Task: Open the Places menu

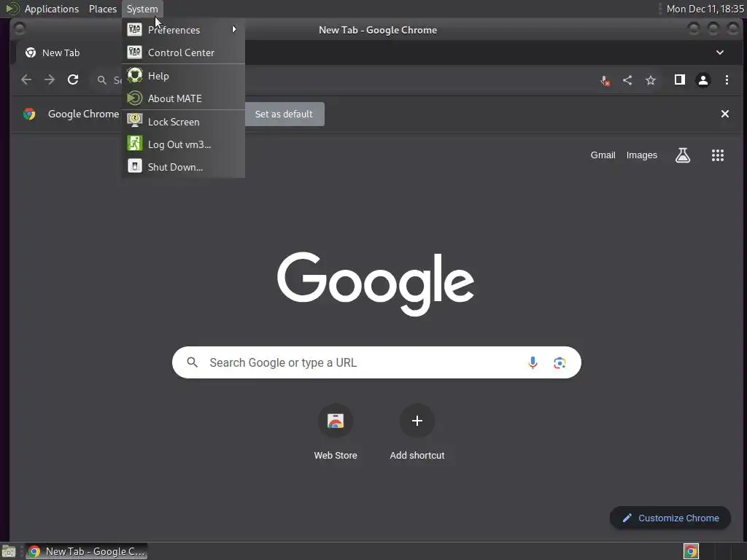Action: [x=102, y=9]
